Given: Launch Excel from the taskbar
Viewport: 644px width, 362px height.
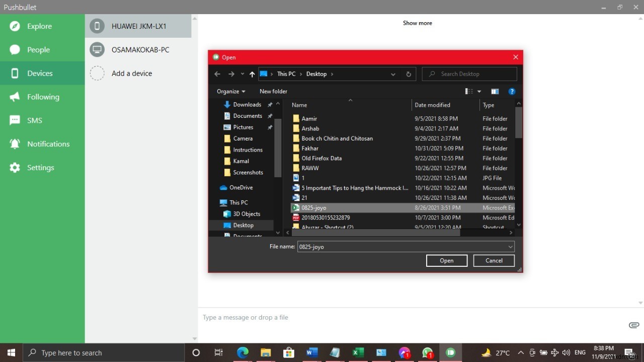Looking at the screenshot, I should [358, 352].
